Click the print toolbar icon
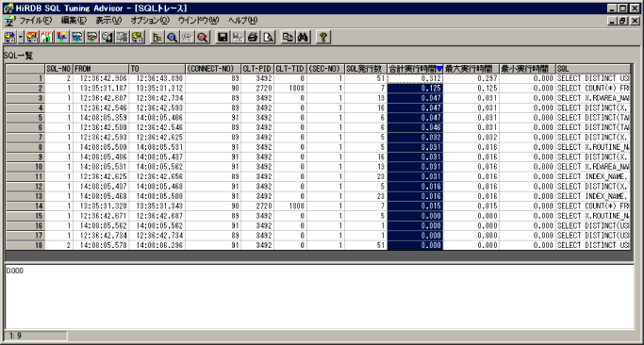This screenshot has width=644, height=345. pyautogui.click(x=253, y=38)
